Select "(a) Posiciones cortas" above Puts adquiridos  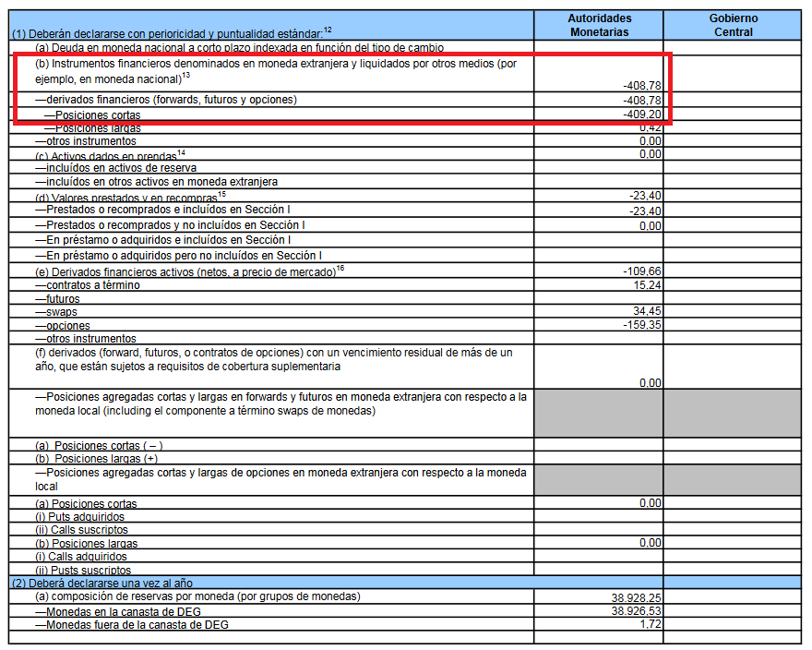pos(86,503)
